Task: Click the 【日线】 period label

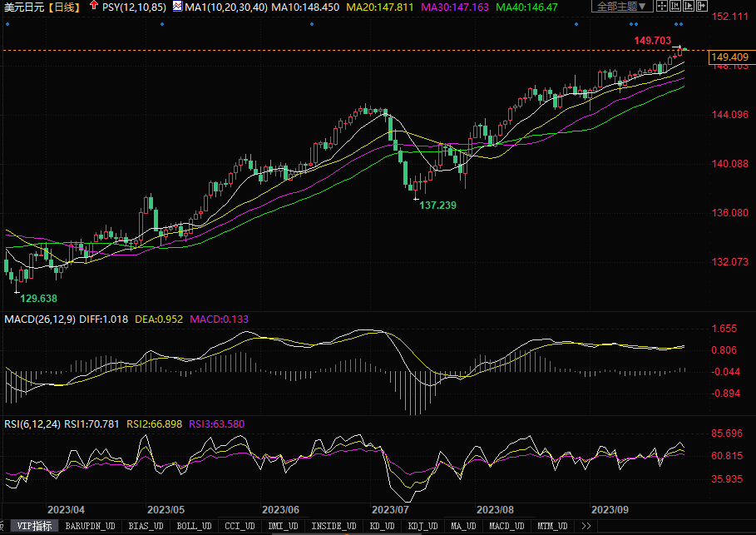Action: coord(64,7)
